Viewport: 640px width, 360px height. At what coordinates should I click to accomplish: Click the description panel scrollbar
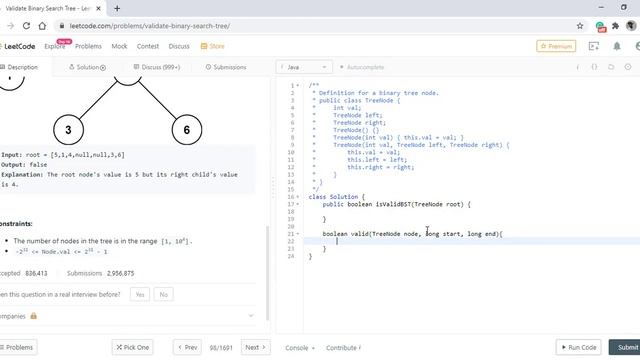[x=267, y=273]
